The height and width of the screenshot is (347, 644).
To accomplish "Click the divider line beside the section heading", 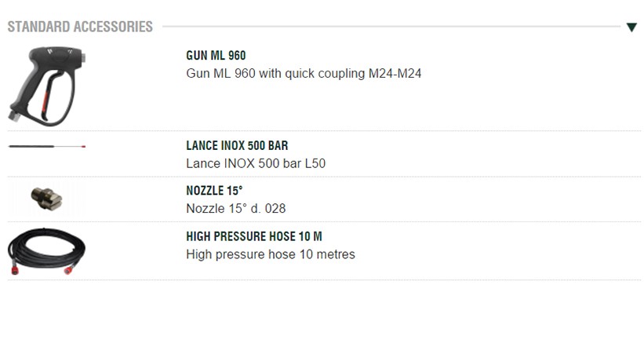I will coord(391,27).
